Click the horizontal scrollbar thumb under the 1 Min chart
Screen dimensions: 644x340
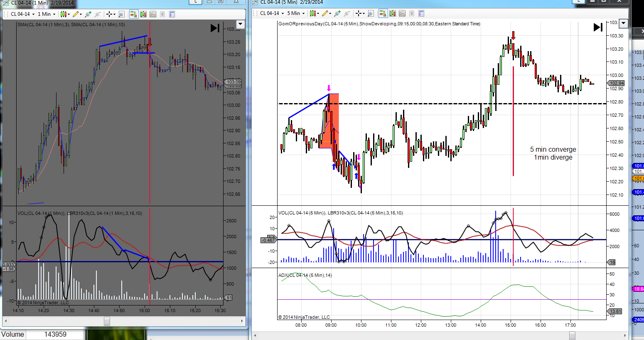click(107, 321)
